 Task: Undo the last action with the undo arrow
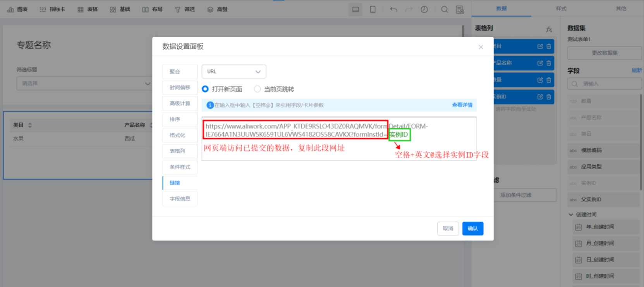point(393,9)
